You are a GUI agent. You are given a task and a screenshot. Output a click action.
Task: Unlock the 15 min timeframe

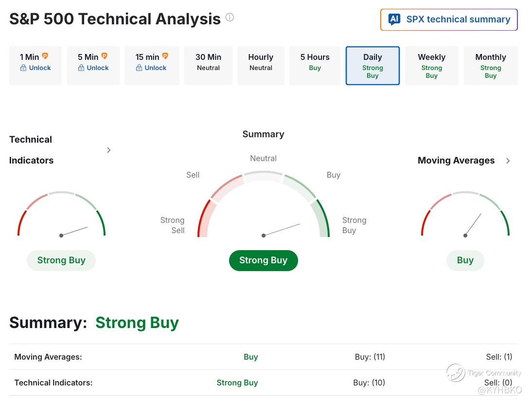pyautogui.click(x=156, y=68)
